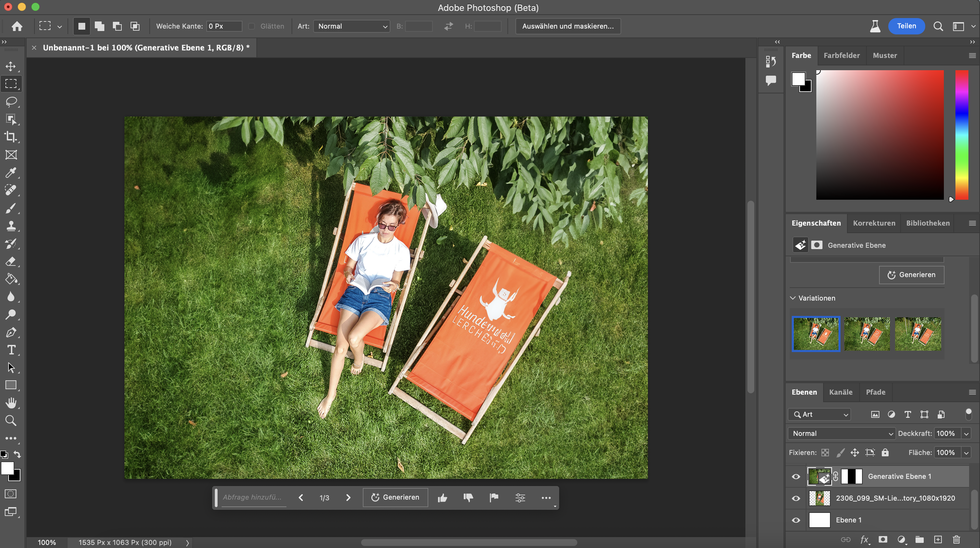The width and height of the screenshot is (980, 548).
Task: Collapse the Variationen section
Action: point(793,298)
